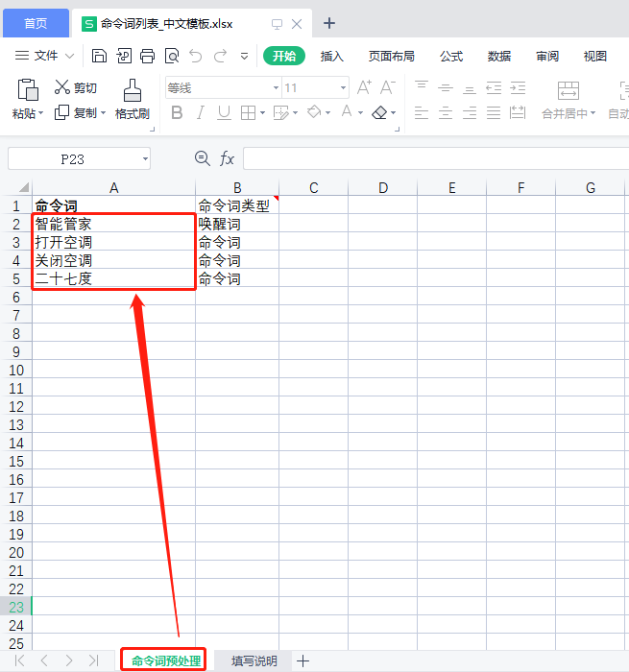The width and height of the screenshot is (629, 672).
Task: Select cell B2 containing 唤醒词
Action: click(237, 224)
